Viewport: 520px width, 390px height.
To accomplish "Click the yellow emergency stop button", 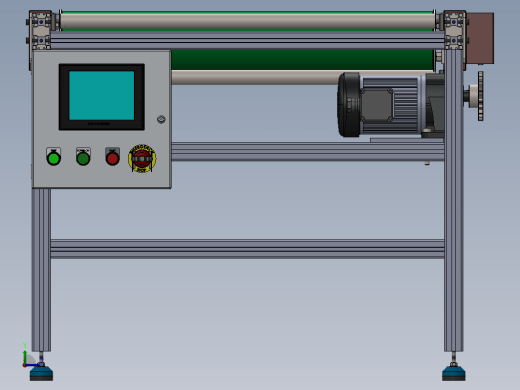I will click(x=142, y=158).
